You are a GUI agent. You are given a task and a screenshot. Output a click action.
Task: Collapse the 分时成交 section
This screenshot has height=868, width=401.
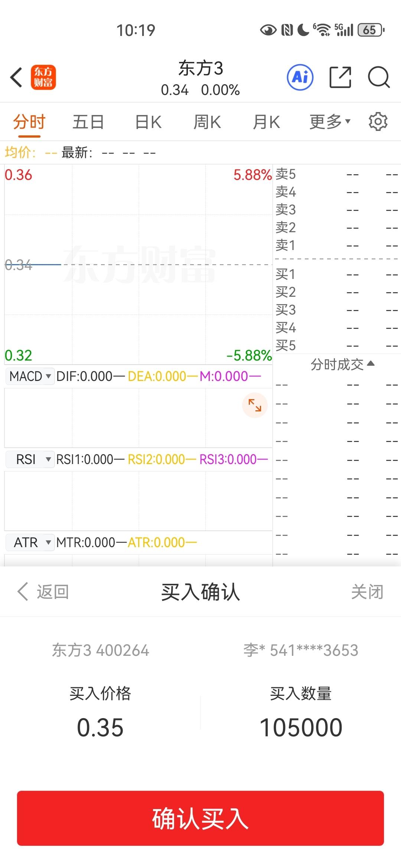click(342, 364)
